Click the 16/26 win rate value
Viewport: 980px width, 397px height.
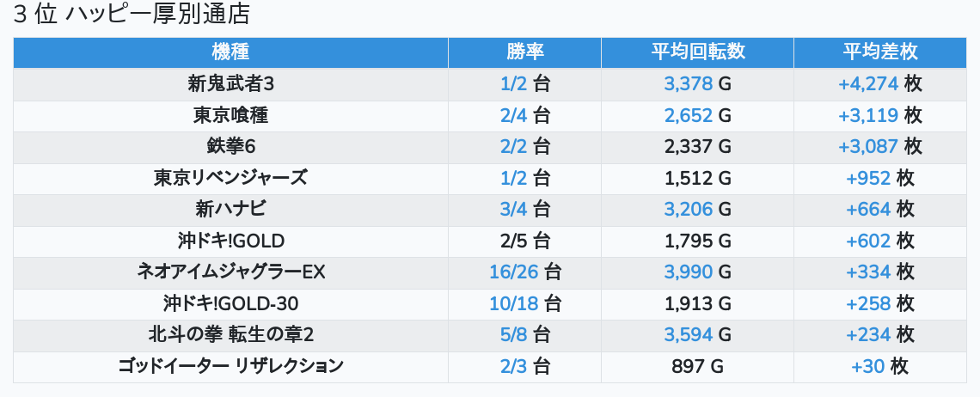(x=513, y=272)
